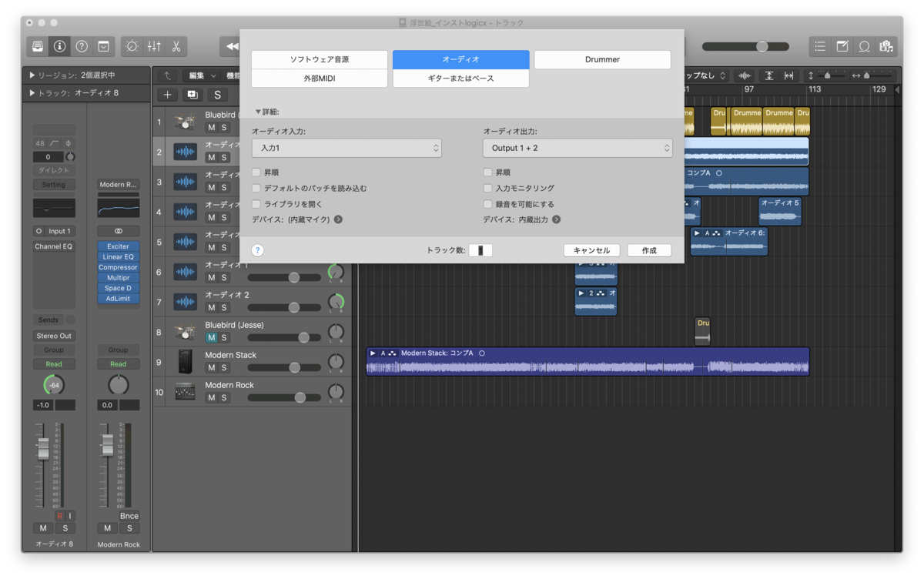Click the waveform icon on track 3
The image size is (924, 579).
tap(185, 182)
